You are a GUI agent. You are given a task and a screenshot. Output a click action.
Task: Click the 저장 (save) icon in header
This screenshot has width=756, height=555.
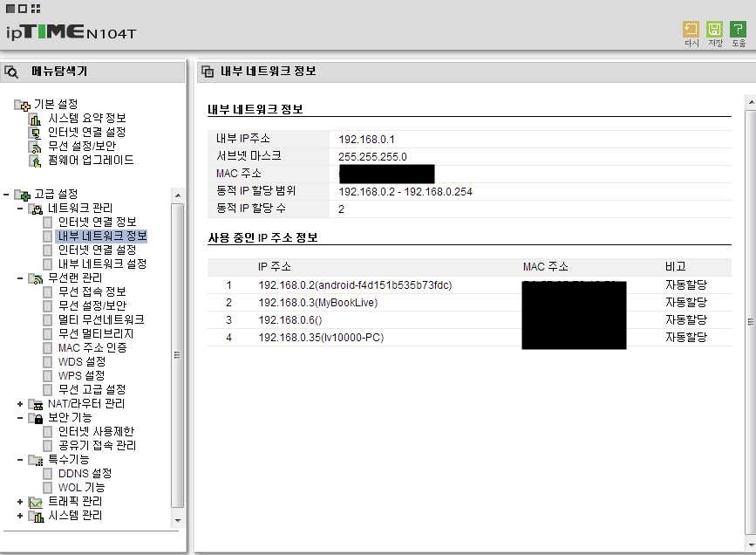(x=715, y=30)
